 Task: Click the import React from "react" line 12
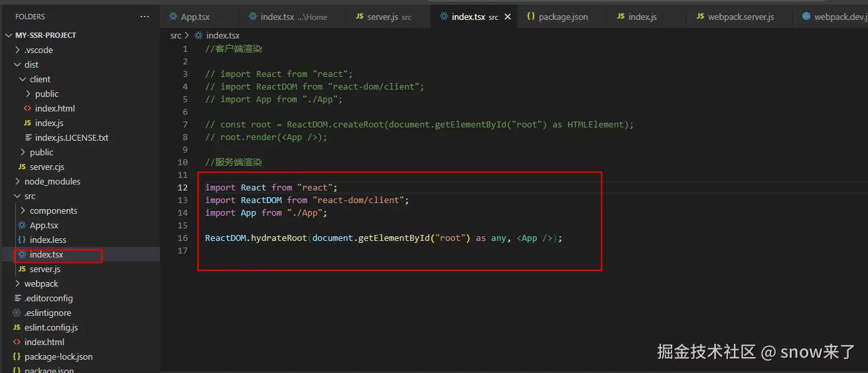[271, 187]
